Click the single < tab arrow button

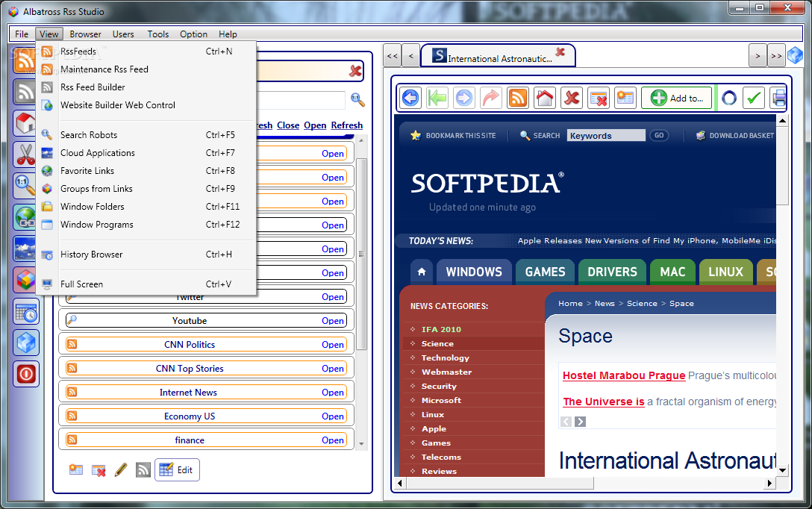411,56
